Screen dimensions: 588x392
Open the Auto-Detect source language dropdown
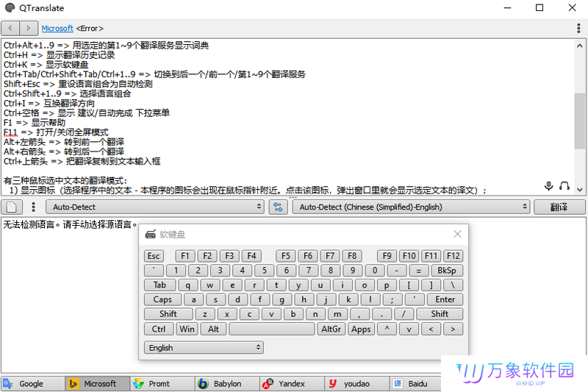coord(155,207)
